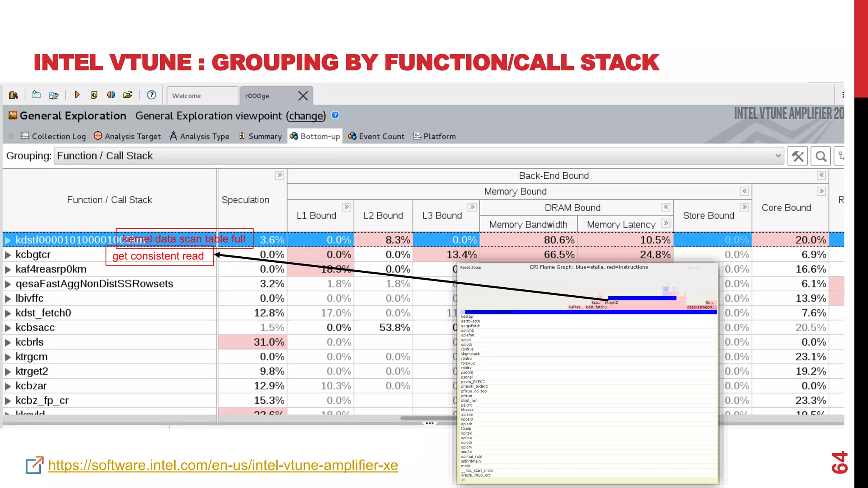Expand the kcbrls row
Image resolution: width=868 pixels, height=488 pixels.
point(8,342)
